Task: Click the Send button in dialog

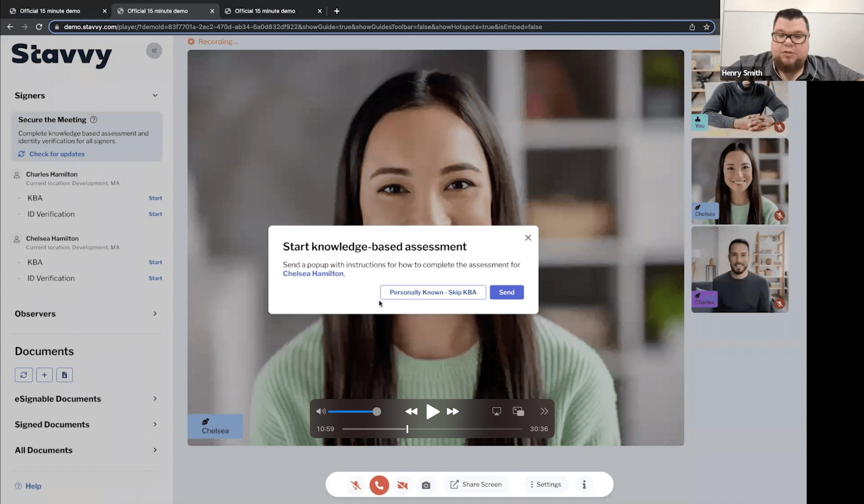Action: point(506,292)
